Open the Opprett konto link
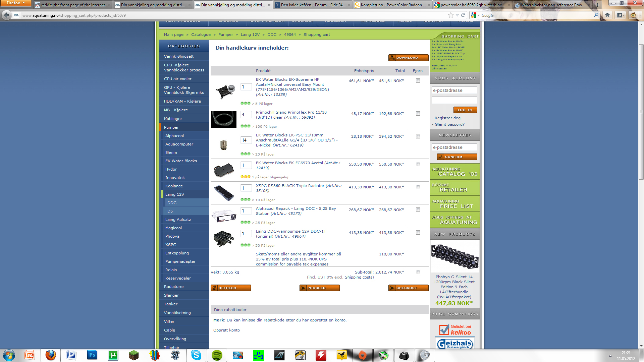The width and height of the screenshot is (644, 362). coord(226,330)
